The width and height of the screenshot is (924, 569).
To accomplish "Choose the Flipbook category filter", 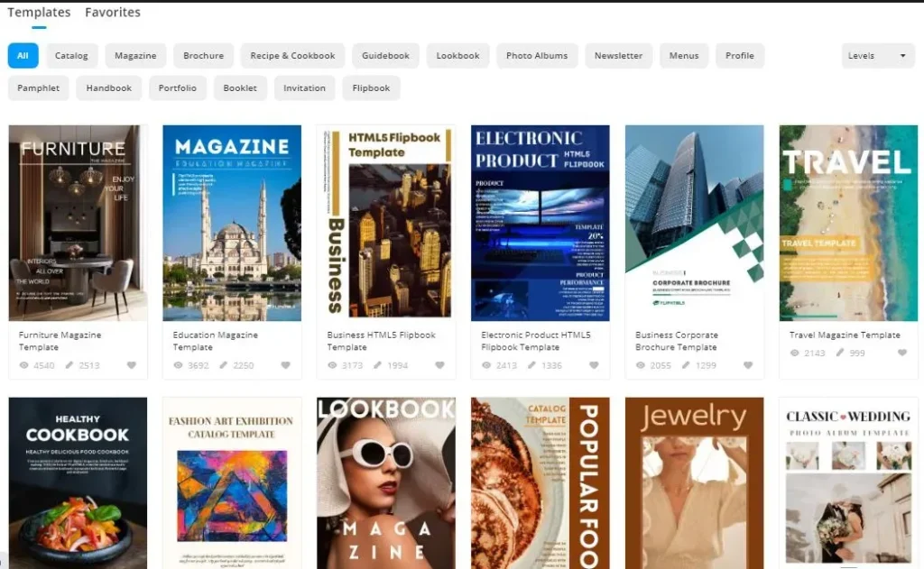I will [371, 88].
